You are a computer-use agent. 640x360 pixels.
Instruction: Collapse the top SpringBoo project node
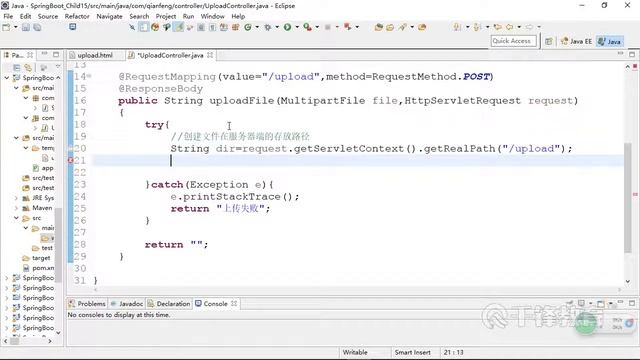tap(7, 78)
